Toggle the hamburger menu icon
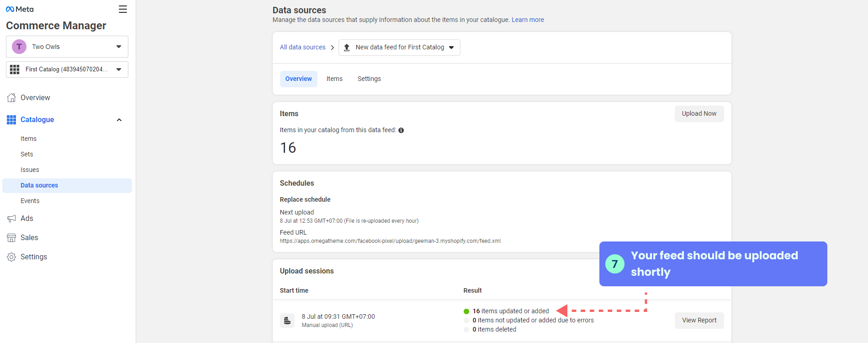The height and width of the screenshot is (343, 868). pyautogui.click(x=123, y=9)
